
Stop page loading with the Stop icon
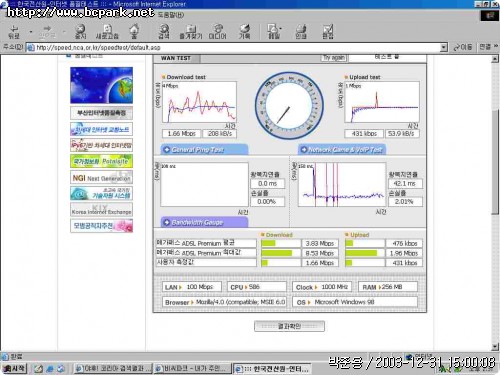coord(80,32)
